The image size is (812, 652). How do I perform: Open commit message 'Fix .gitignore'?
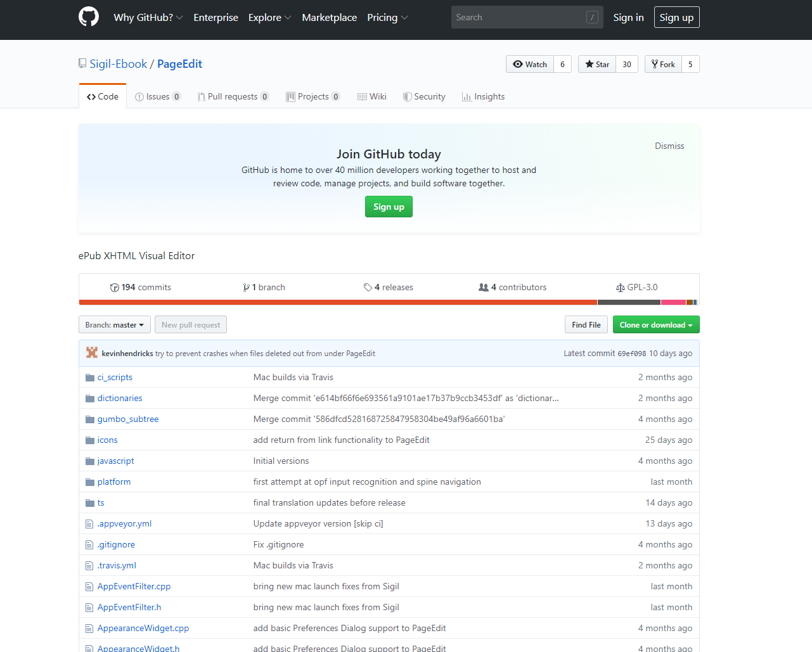click(x=279, y=545)
